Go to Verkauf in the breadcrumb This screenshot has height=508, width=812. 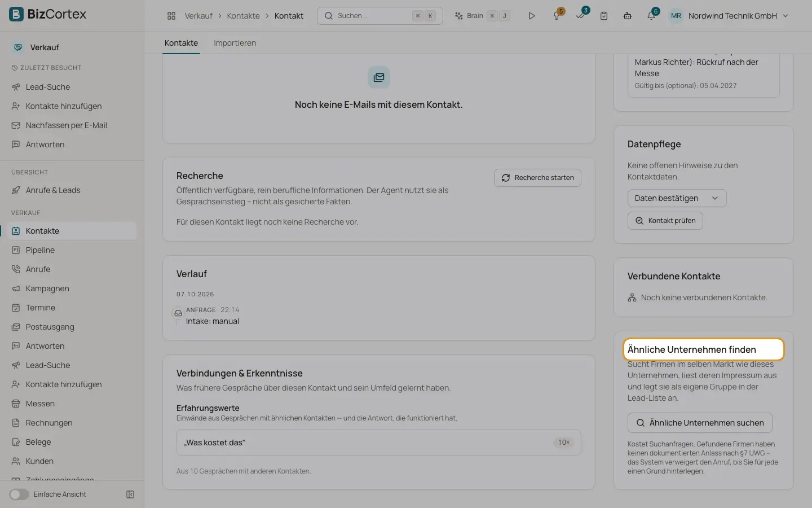[198, 16]
